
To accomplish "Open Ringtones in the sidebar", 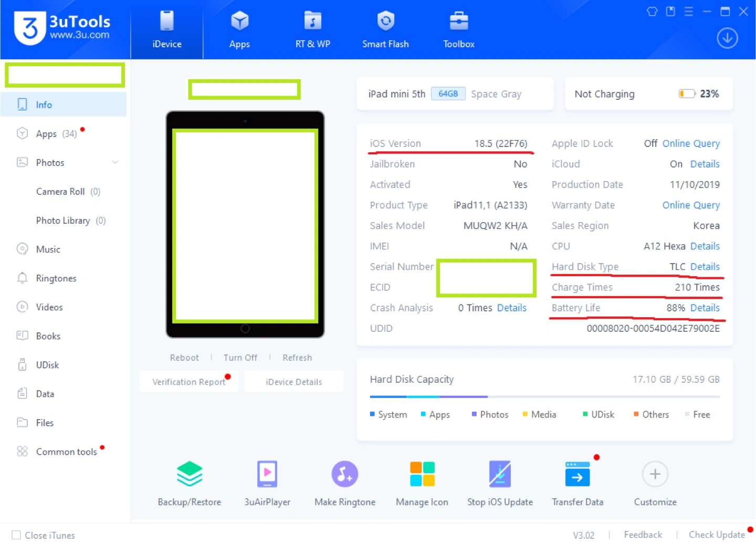I will click(64, 278).
